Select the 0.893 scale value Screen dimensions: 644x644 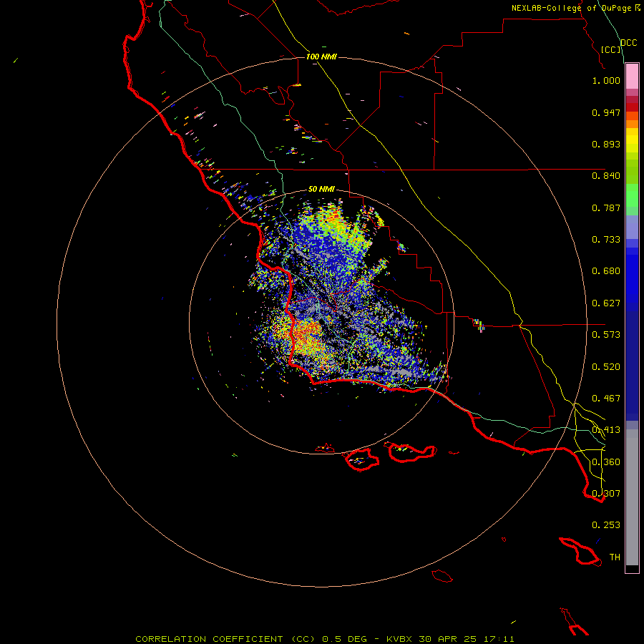click(606, 144)
